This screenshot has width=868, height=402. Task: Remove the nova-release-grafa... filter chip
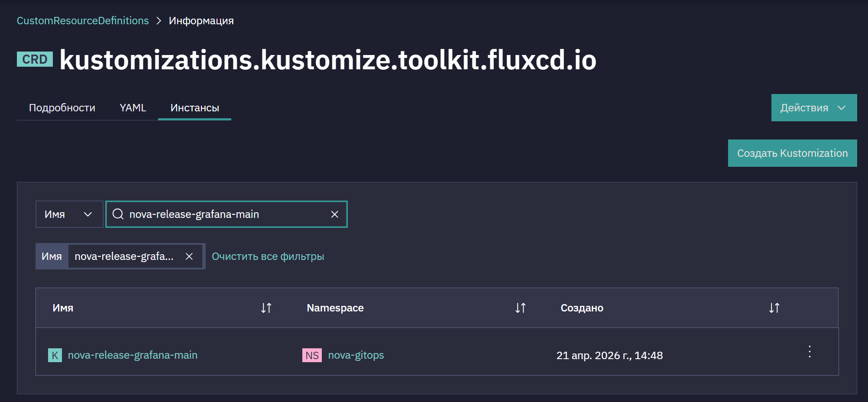click(x=189, y=256)
